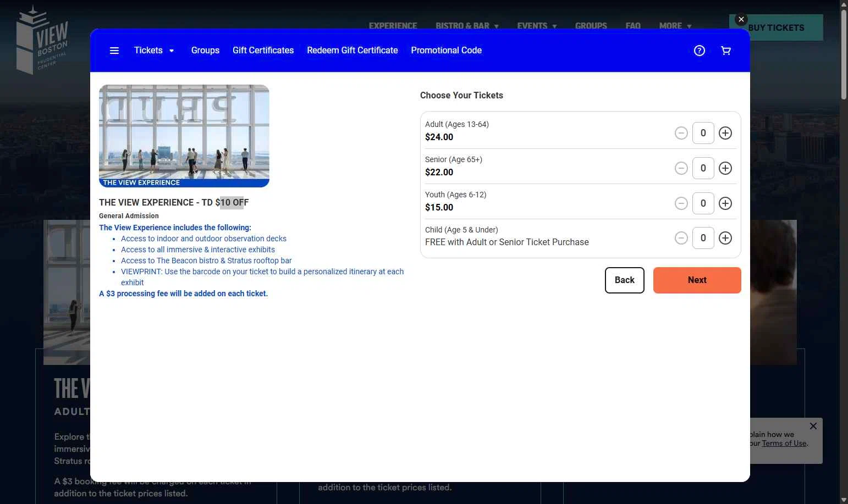Increase Child ticket quantity
The height and width of the screenshot is (504, 848).
(x=725, y=238)
